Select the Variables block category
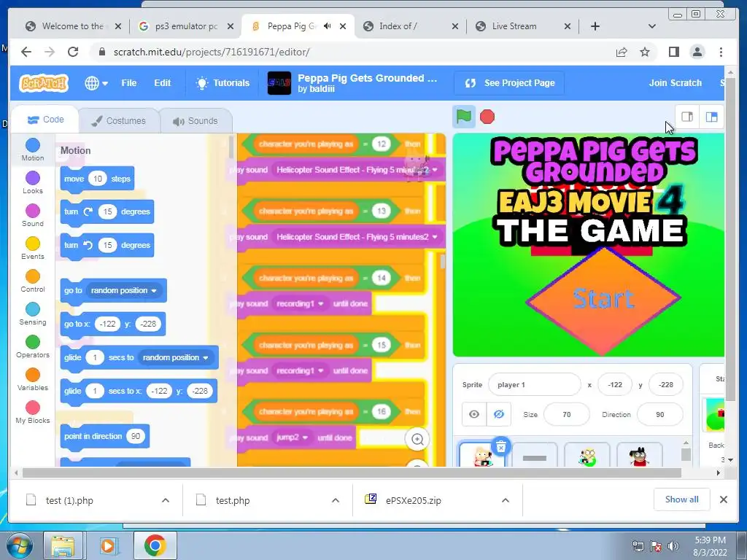747x560 pixels. [32, 379]
